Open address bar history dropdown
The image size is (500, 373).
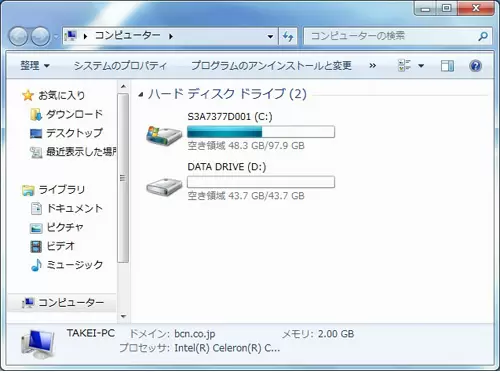point(270,36)
